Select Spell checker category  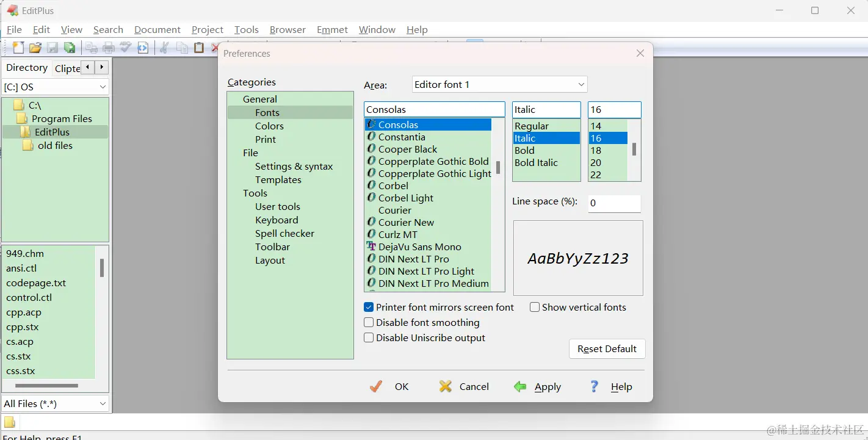tap(284, 234)
